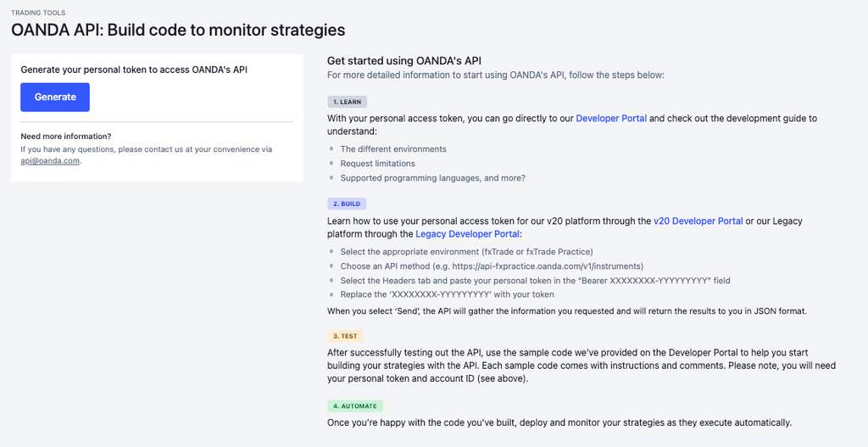This screenshot has width=868, height=447.
Task: Click the "OANDA API: Build code" page title
Action: (178, 31)
